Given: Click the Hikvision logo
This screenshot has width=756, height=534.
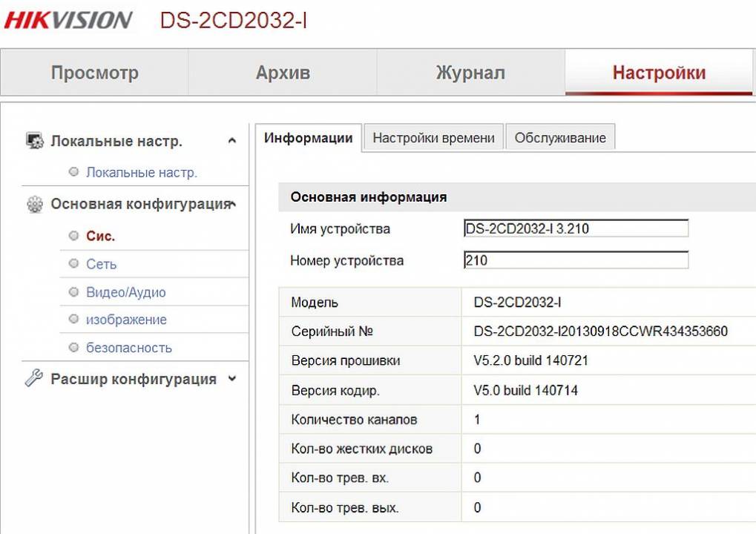Looking at the screenshot, I should pyautogui.click(x=68, y=20).
